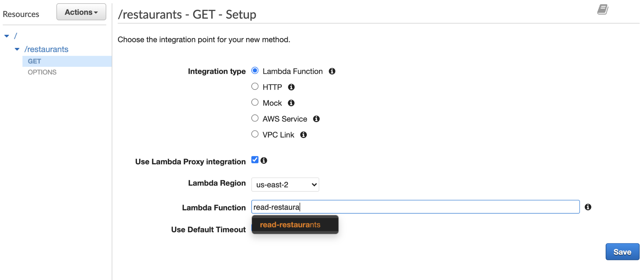Viewport: 644px width, 280px height.
Task: Open the Lambda Function integration info tooltip
Action: [332, 71]
